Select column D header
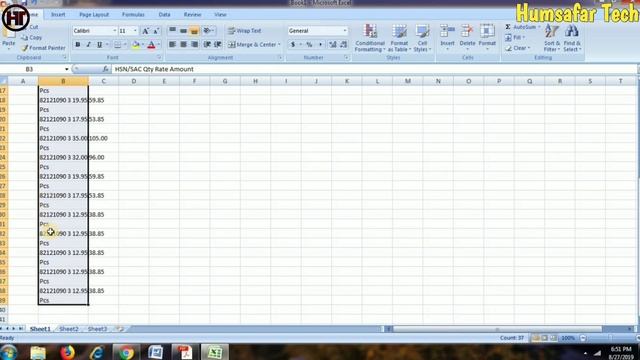Screen dimensions: 640x360 pos(133,81)
